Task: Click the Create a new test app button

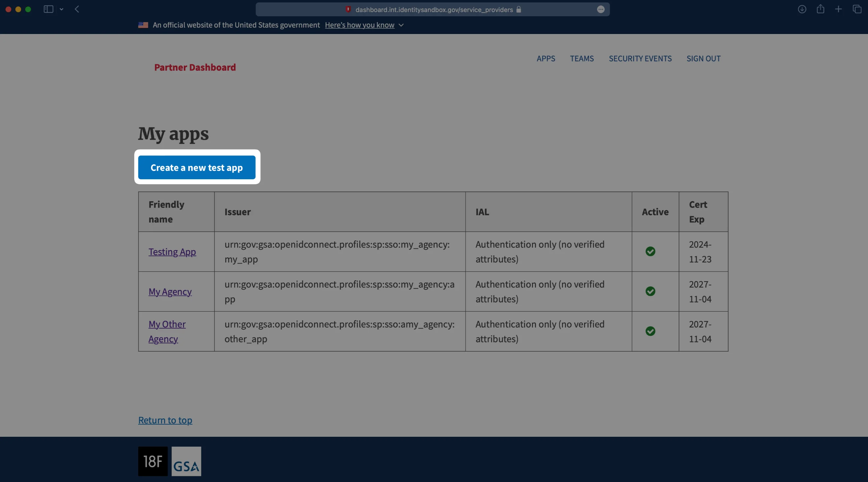Action: [197, 167]
